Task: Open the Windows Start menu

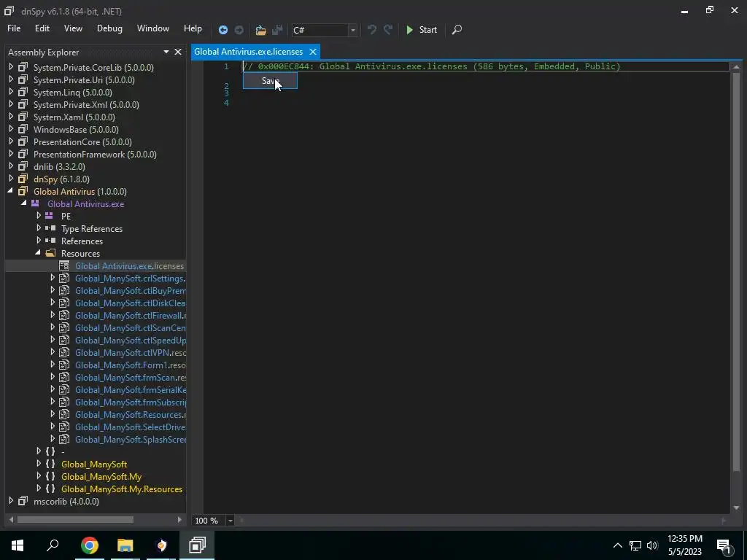Action: pos(18,545)
